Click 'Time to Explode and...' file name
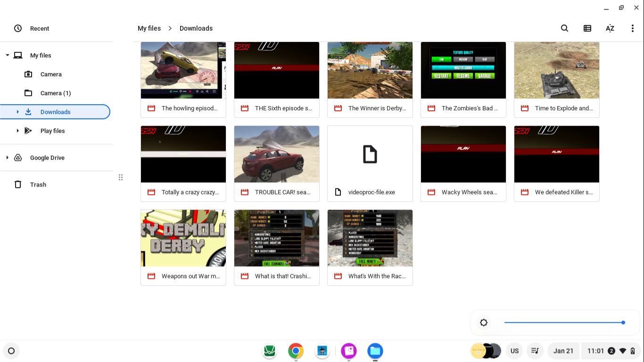Screen dimensions: 644x362 point(564,108)
